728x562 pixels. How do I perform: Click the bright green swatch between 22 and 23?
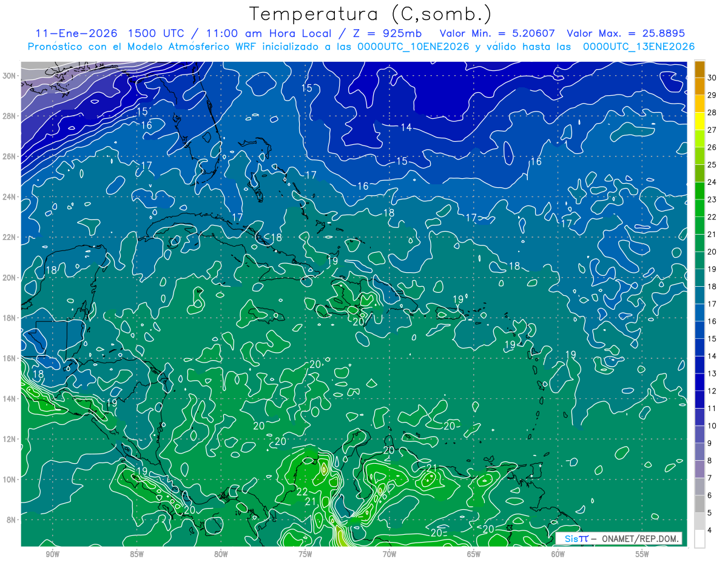pyautogui.click(x=699, y=208)
